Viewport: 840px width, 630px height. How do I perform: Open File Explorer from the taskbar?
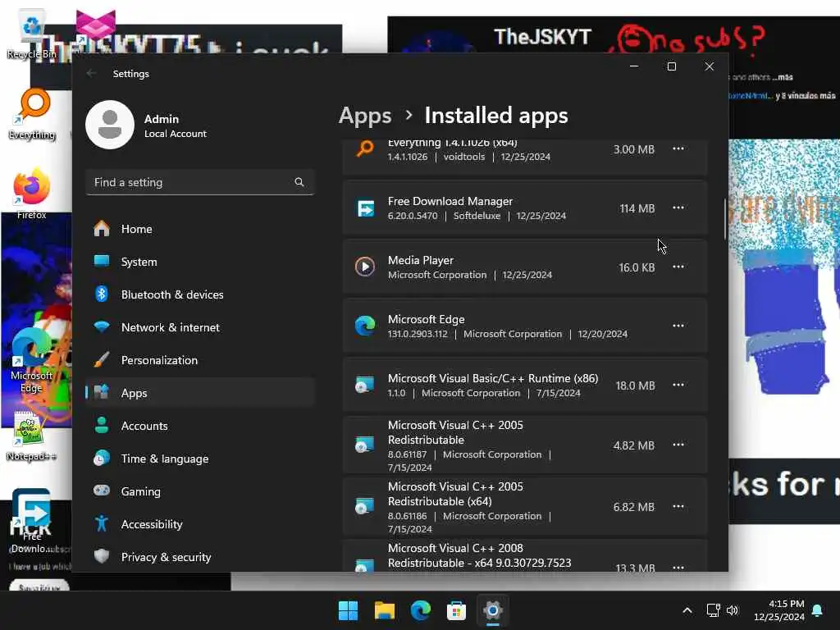pyautogui.click(x=384, y=610)
